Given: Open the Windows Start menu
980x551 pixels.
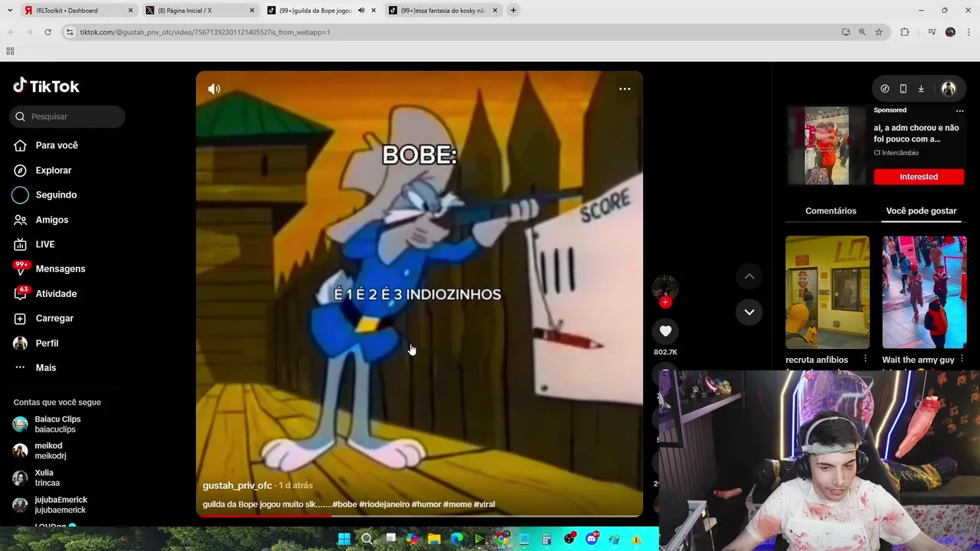Looking at the screenshot, I should click(x=344, y=539).
